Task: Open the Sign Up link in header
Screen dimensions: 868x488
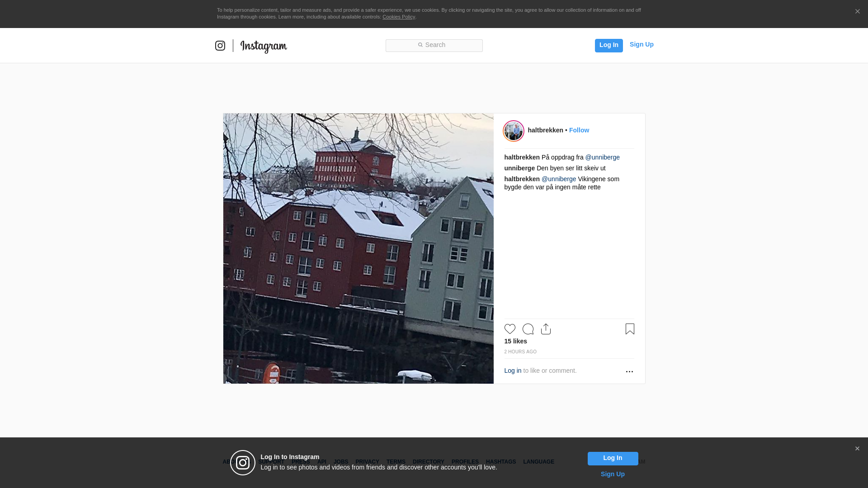Action: click(642, 44)
